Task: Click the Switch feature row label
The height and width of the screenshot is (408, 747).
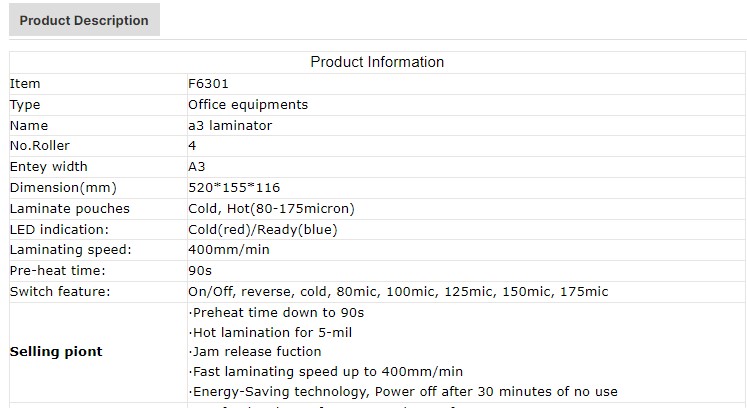Action: [x=60, y=292]
